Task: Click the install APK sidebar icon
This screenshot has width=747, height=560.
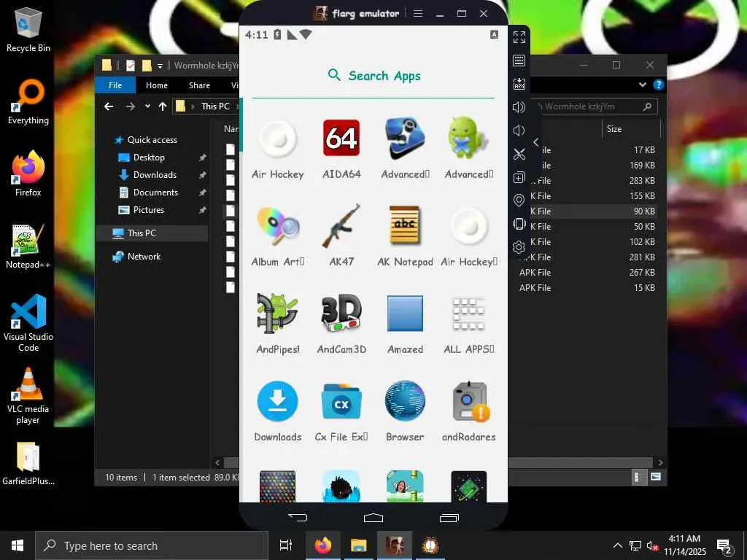Action: click(519, 84)
